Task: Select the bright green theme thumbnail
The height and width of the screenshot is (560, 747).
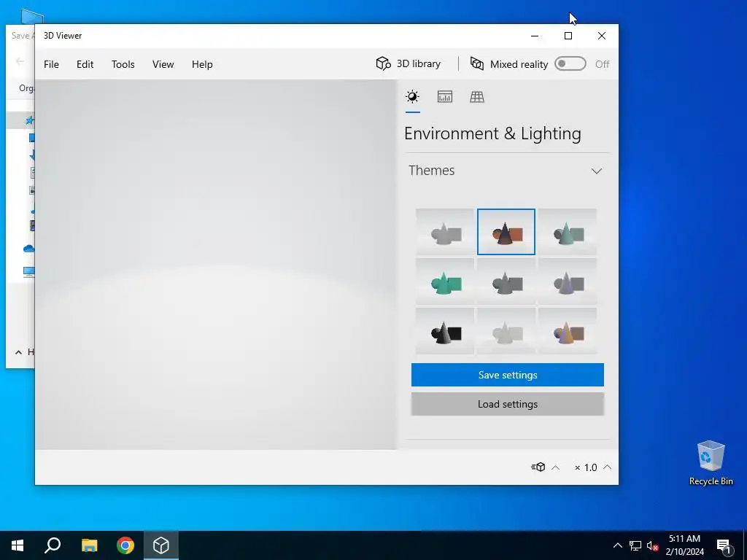Action: [445, 281]
